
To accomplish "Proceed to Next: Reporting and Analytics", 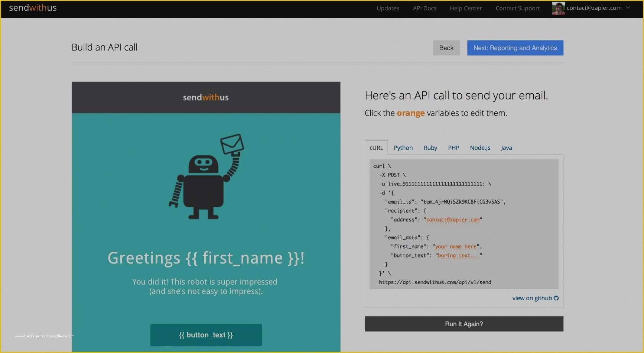I will (515, 48).
